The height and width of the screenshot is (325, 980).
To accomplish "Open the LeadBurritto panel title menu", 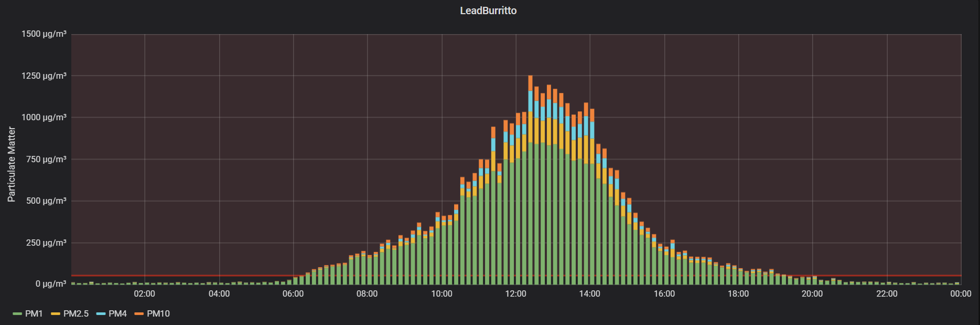I will click(x=488, y=11).
